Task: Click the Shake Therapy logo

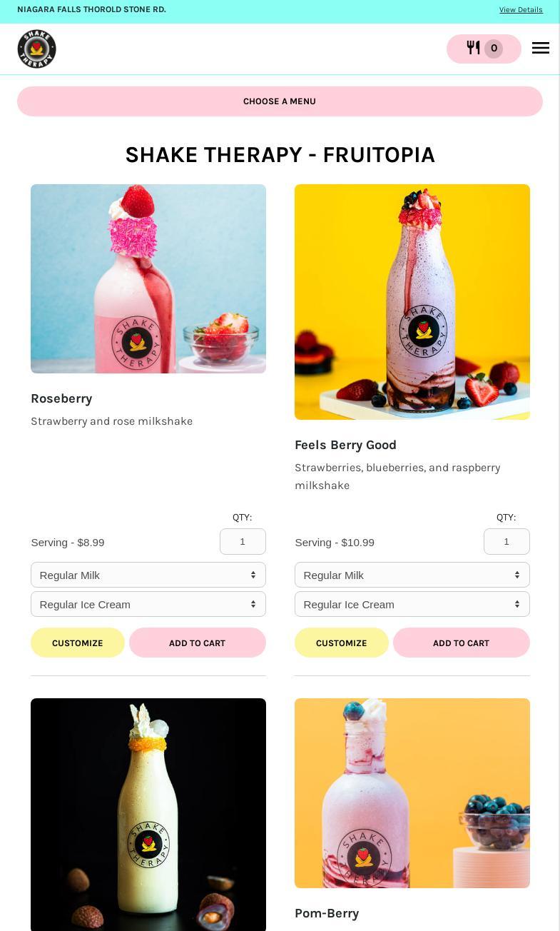Action: (36, 49)
